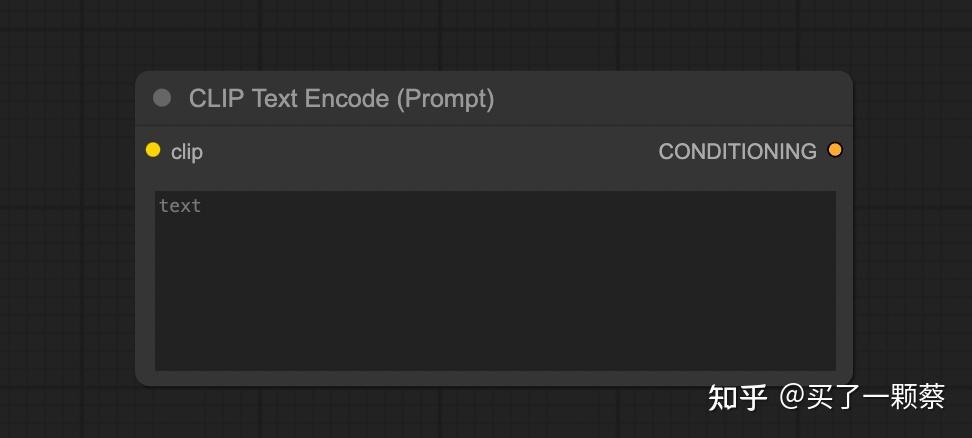Click the clip input label
Image resolution: width=972 pixels, height=438 pixels.
187,152
